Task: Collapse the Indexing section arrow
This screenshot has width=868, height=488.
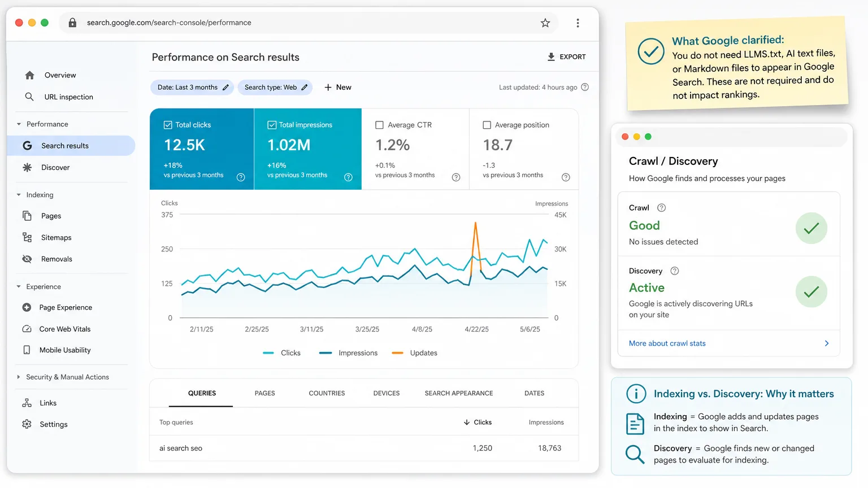Action: tap(19, 195)
